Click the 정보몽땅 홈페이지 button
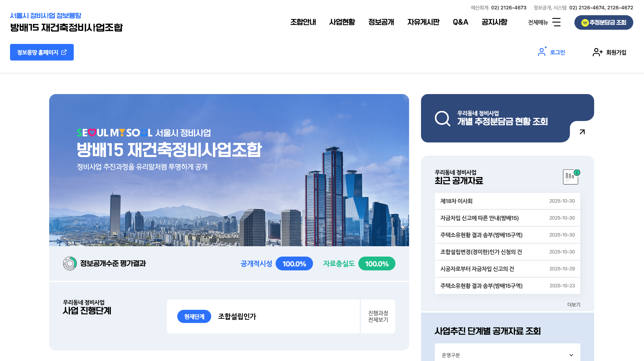This screenshot has width=644, height=361. coord(42,52)
